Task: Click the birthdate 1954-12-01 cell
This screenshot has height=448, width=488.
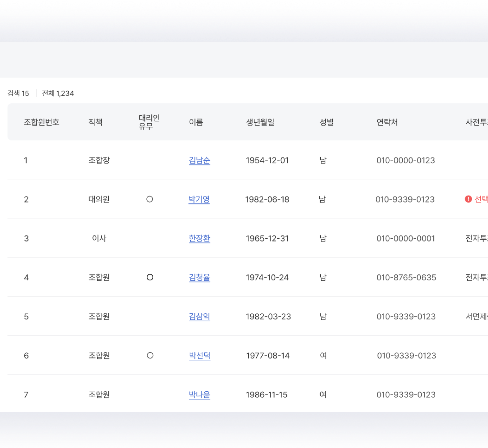Action: pos(267,160)
